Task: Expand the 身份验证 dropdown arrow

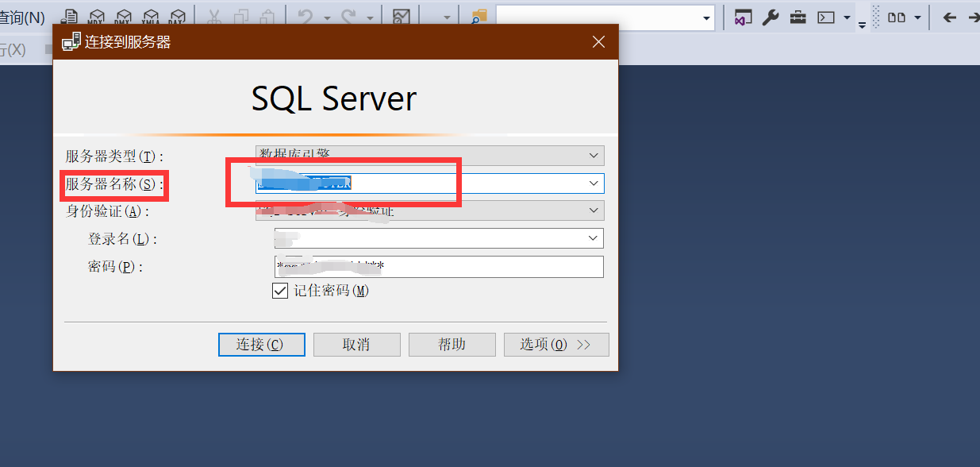Action: coord(594,210)
